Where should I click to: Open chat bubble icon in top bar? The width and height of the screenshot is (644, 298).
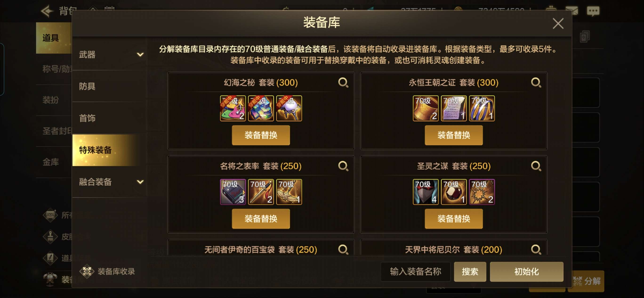(x=593, y=11)
